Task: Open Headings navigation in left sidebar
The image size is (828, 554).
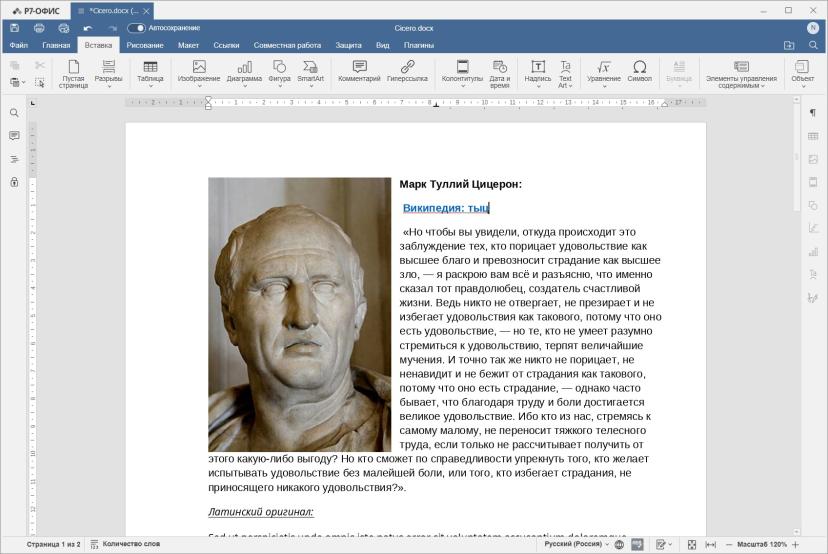Action: [x=14, y=159]
